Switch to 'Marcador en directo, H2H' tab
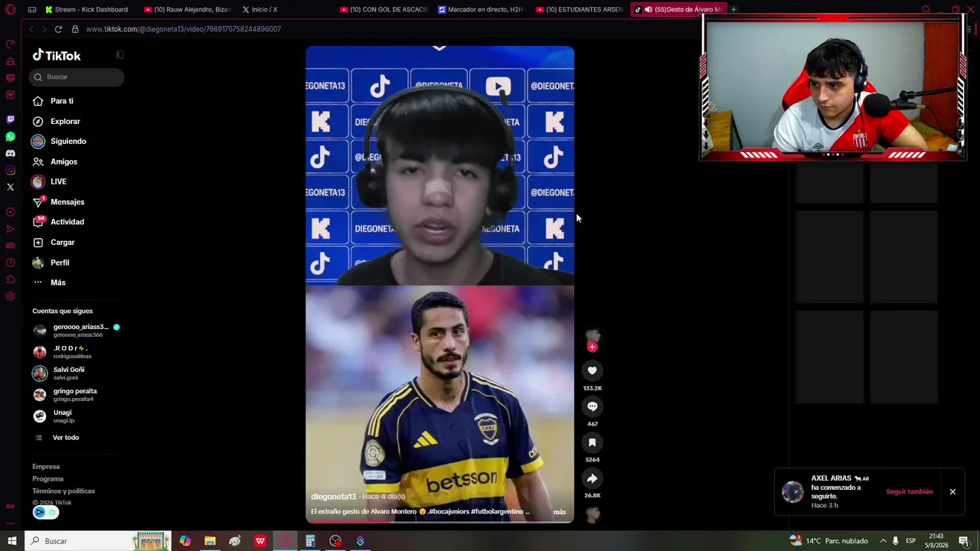 (x=482, y=9)
